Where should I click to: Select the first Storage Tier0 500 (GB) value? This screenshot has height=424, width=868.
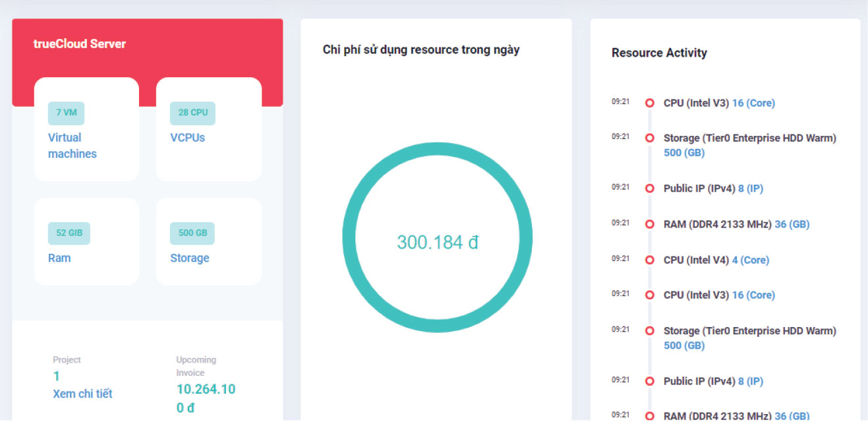(x=683, y=153)
